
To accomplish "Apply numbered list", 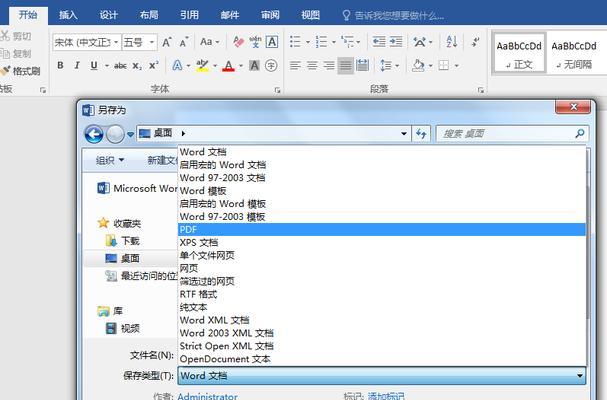I will [x=321, y=42].
